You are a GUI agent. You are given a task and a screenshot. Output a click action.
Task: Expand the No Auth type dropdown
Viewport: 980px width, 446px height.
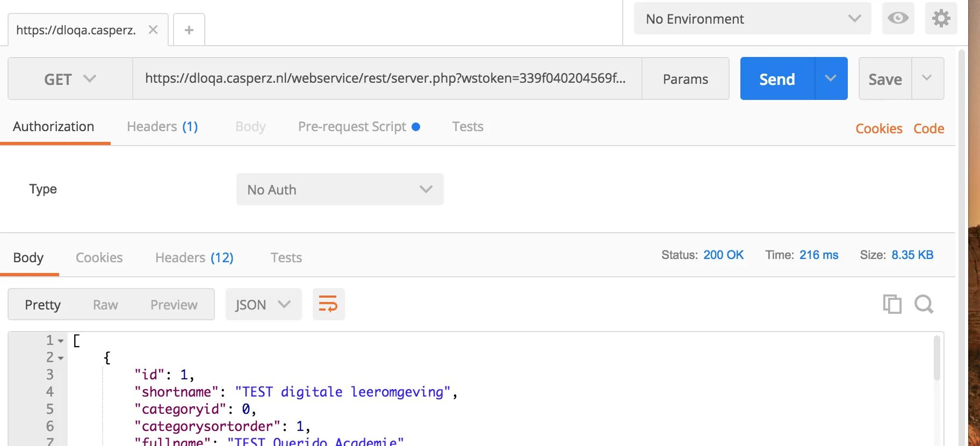click(x=340, y=189)
